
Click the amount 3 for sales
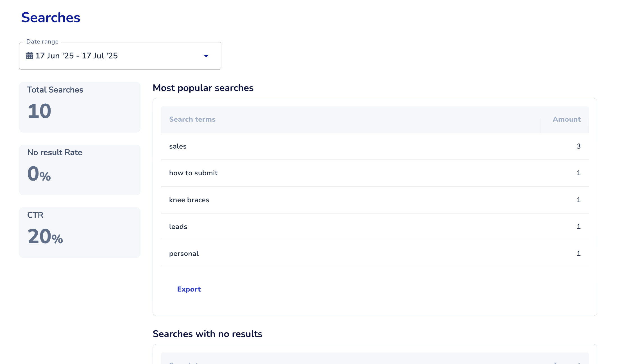579,146
